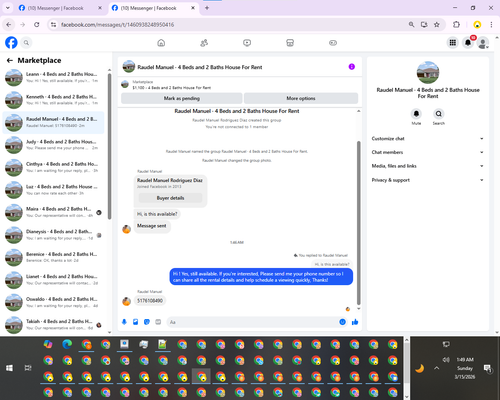Viewport: 500px width, 400px height.
Task: Open the Maira conversation
Action: (53, 212)
